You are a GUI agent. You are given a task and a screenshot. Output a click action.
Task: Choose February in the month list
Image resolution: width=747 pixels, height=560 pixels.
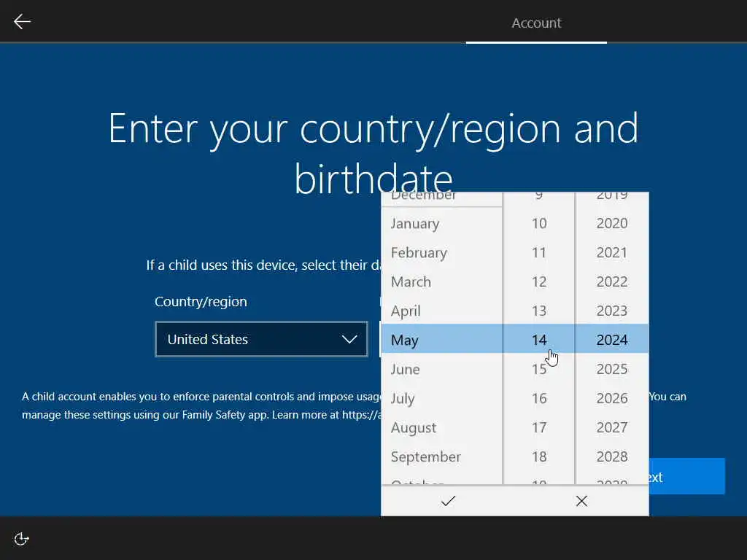pos(441,252)
